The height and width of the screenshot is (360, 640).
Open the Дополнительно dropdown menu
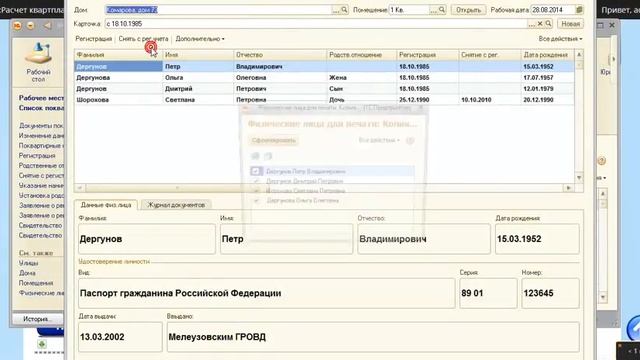(200, 39)
